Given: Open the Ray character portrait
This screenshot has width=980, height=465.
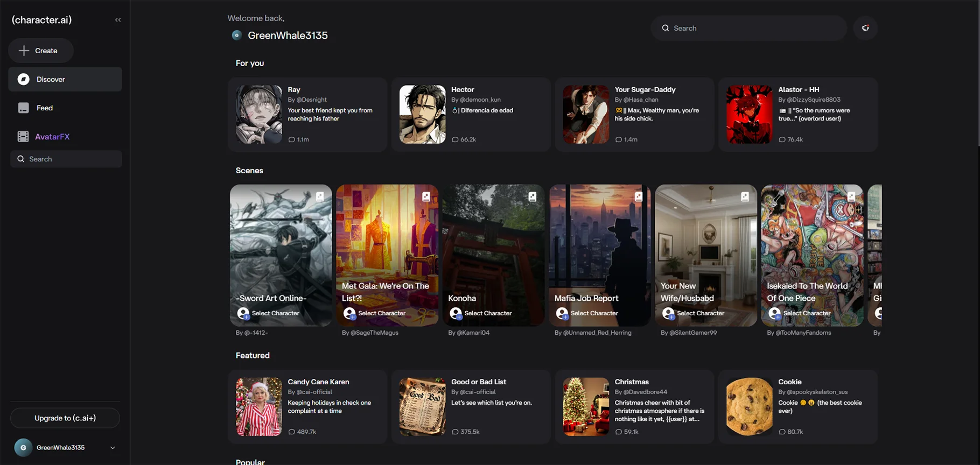Looking at the screenshot, I should (259, 114).
